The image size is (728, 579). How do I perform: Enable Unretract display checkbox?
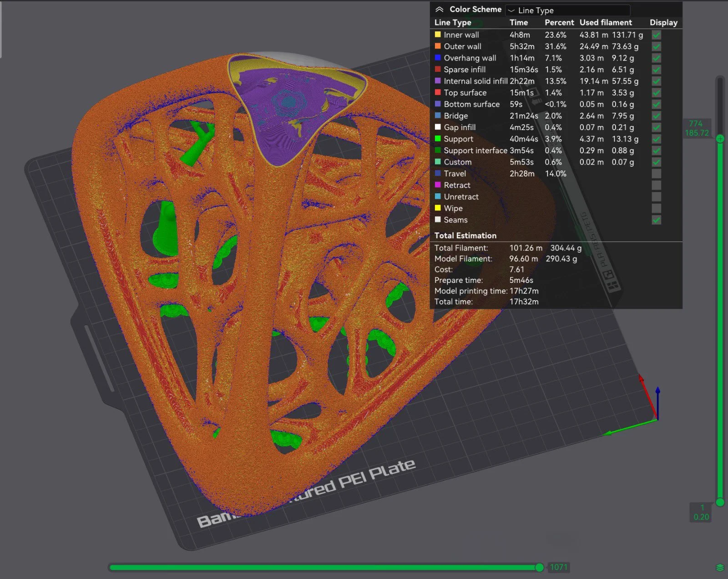point(656,196)
